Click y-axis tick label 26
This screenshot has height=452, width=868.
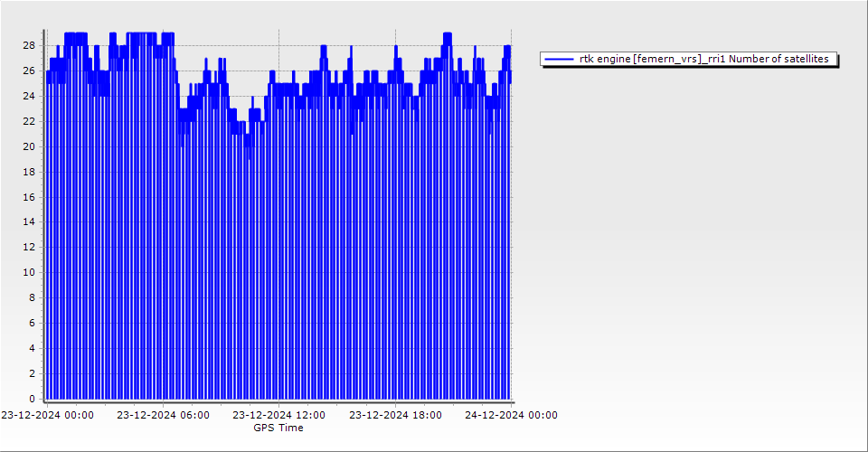[x=29, y=71]
